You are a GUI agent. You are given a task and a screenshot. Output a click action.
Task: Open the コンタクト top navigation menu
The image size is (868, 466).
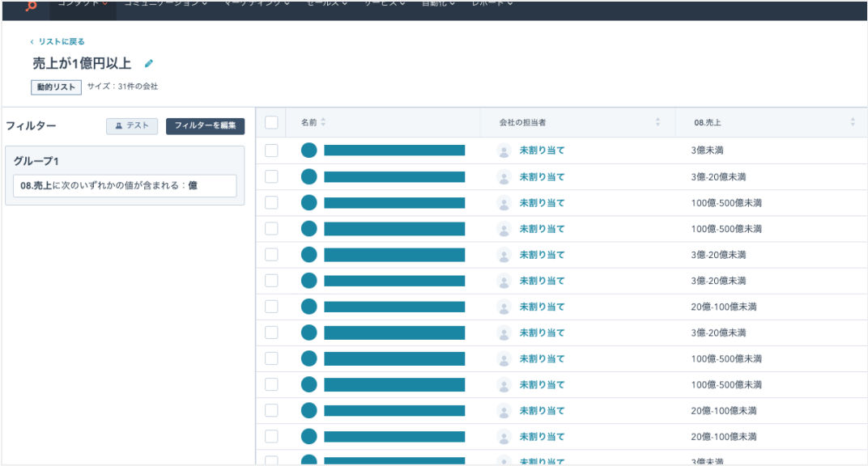pyautogui.click(x=83, y=3)
